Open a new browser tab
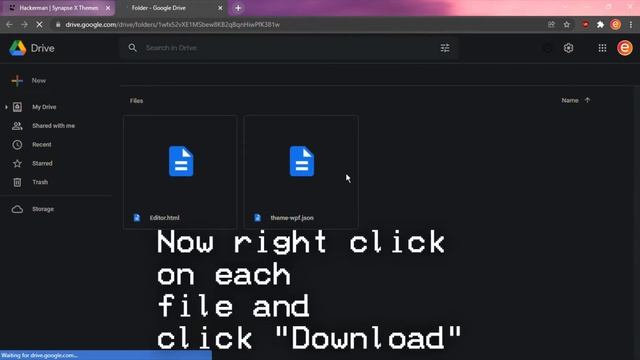This screenshot has height=360, width=640. click(x=238, y=8)
